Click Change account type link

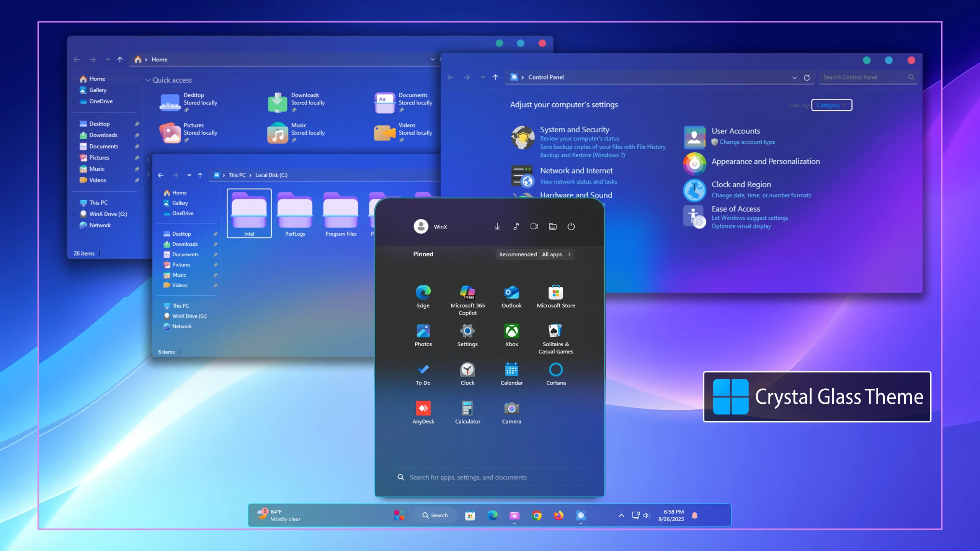747,142
